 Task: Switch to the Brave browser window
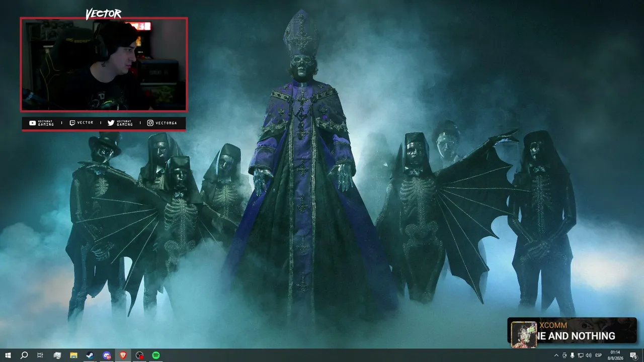click(x=123, y=355)
